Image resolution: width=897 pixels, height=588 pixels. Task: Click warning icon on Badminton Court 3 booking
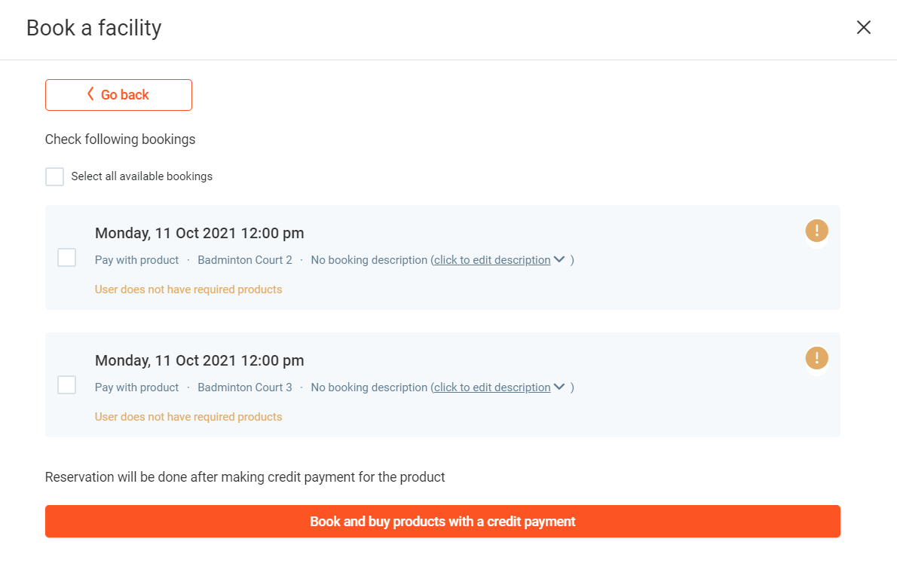tap(816, 358)
